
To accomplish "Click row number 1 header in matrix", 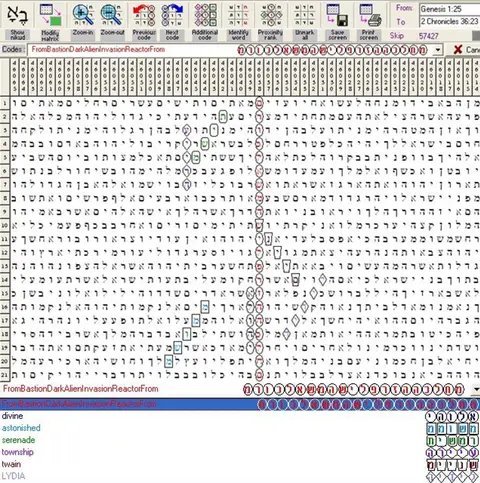I will click(x=5, y=103).
